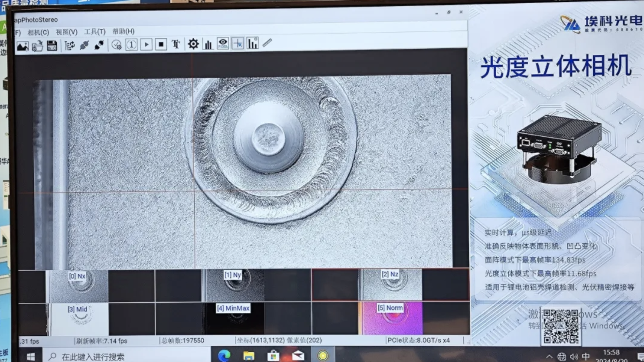The height and width of the screenshot is (362, 644).
Task: Click the network globe tray icon
Action: tap(561, 356)
